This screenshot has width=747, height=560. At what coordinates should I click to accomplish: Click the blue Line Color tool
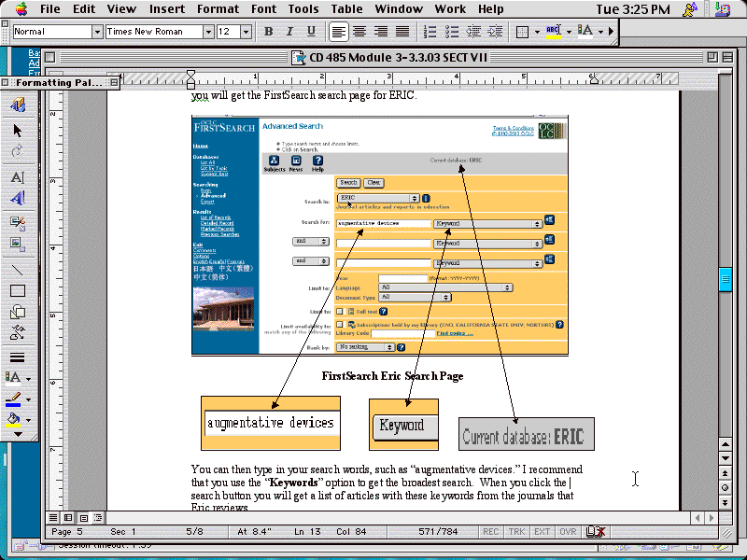coord(13,399)
